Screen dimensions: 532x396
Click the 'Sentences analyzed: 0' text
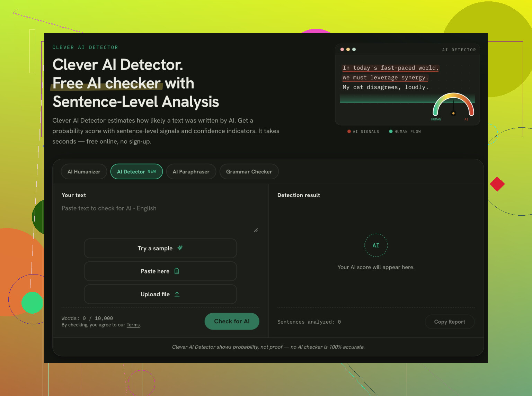(309, 322)
